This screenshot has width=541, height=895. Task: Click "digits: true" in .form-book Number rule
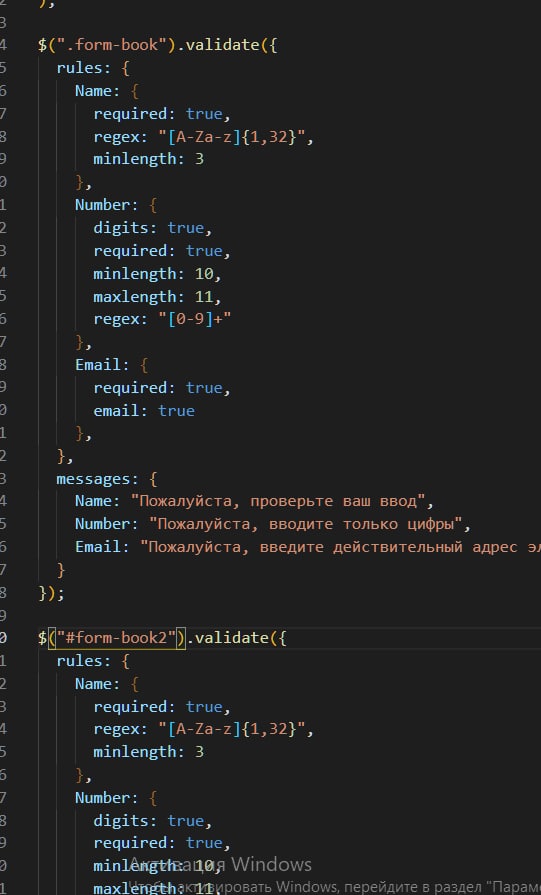click(149, 228)
